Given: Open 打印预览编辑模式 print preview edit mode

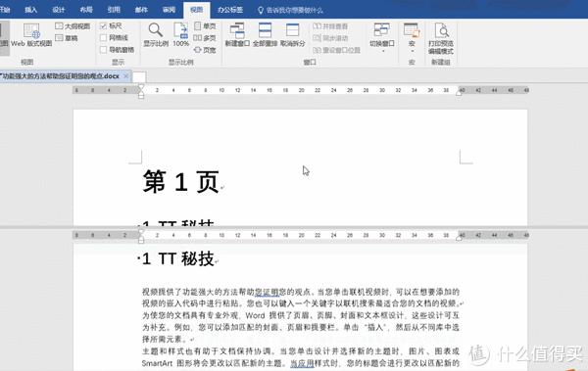Looking at the screenshot, I should coord(441,38).
